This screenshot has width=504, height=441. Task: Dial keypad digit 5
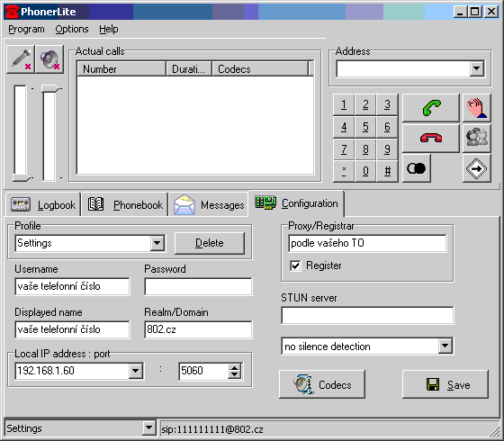tap(365, 127)
